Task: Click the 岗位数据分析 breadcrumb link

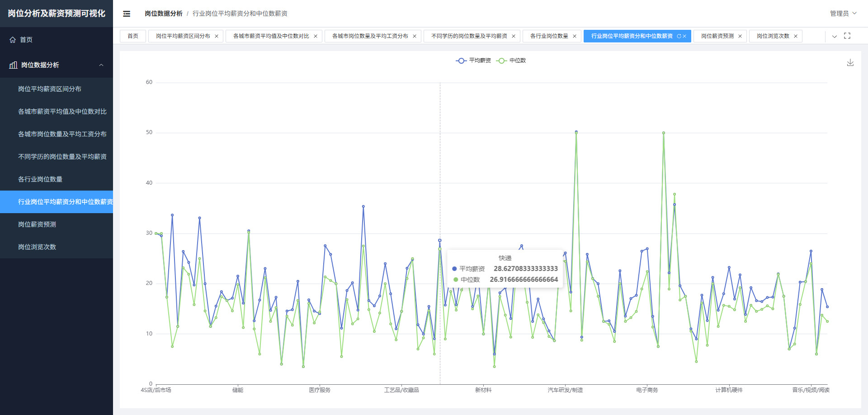Action: coord(164,14)
